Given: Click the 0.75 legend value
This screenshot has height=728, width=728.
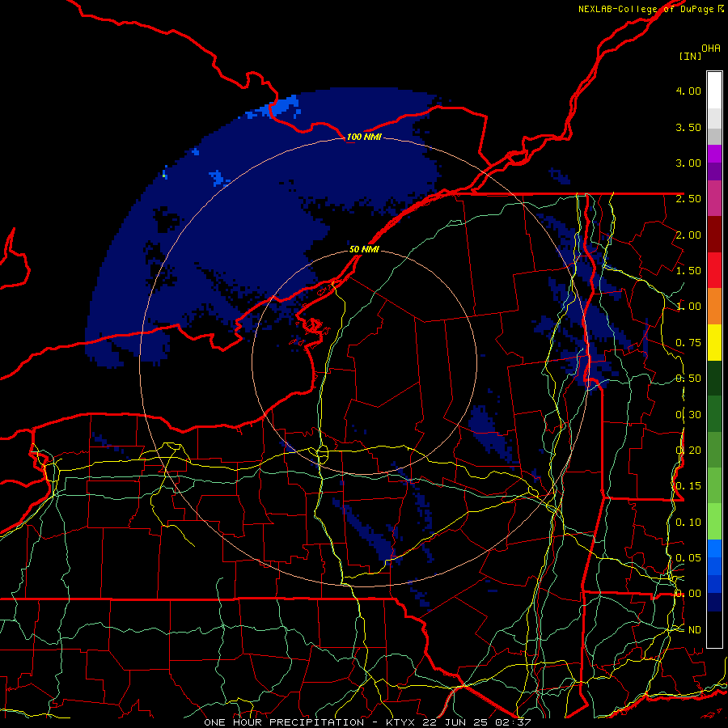Looking at the screenshot, I should click(688, 342).
